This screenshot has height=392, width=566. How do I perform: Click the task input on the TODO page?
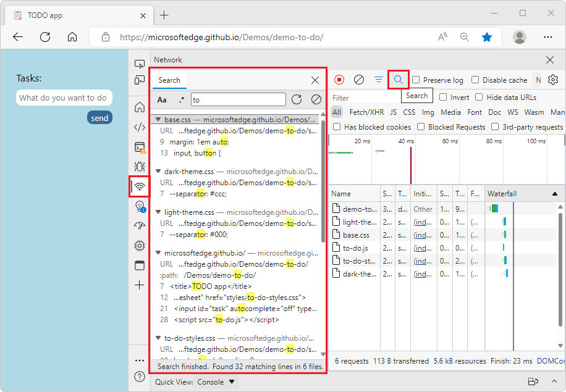pos(64,98)
